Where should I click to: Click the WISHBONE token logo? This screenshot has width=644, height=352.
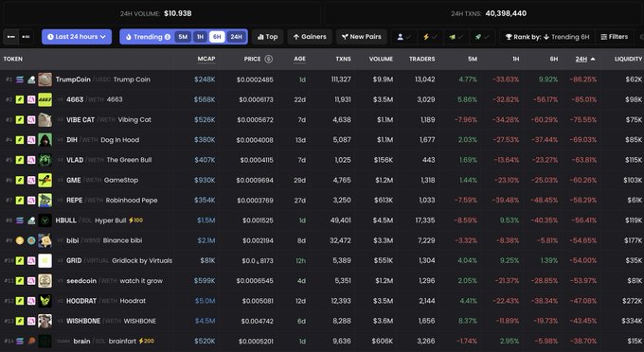(45, 321)
